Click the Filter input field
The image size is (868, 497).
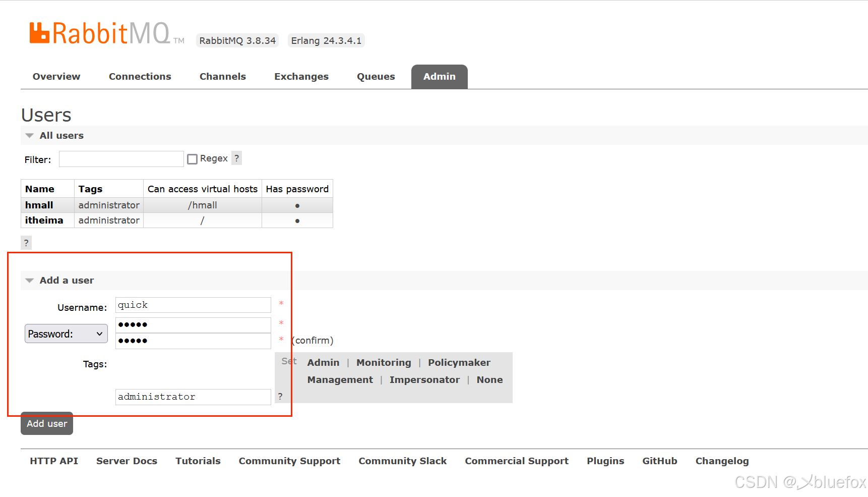[121, 159]
